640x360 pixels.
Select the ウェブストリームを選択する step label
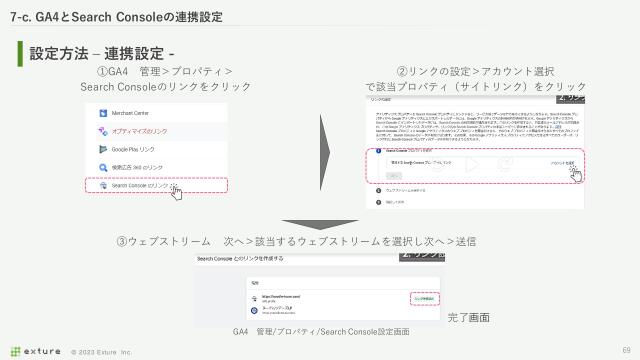[x=405, y=191]
